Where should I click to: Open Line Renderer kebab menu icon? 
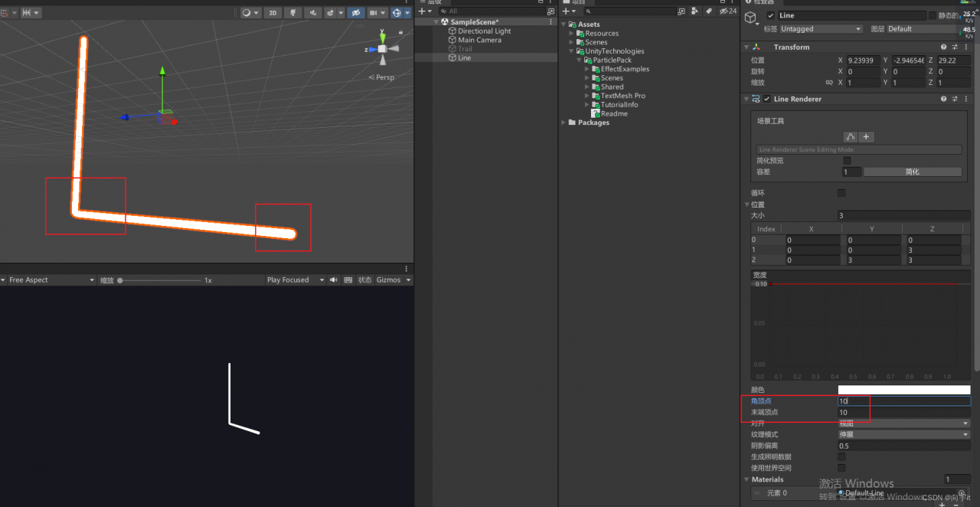(x=965, y=99)
